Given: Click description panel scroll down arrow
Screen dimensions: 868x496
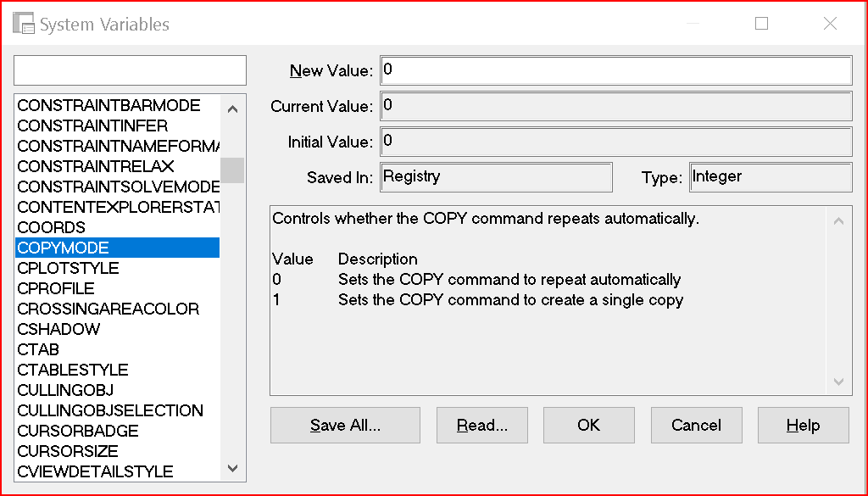Looking at the screenshot, I should point(838,382).
